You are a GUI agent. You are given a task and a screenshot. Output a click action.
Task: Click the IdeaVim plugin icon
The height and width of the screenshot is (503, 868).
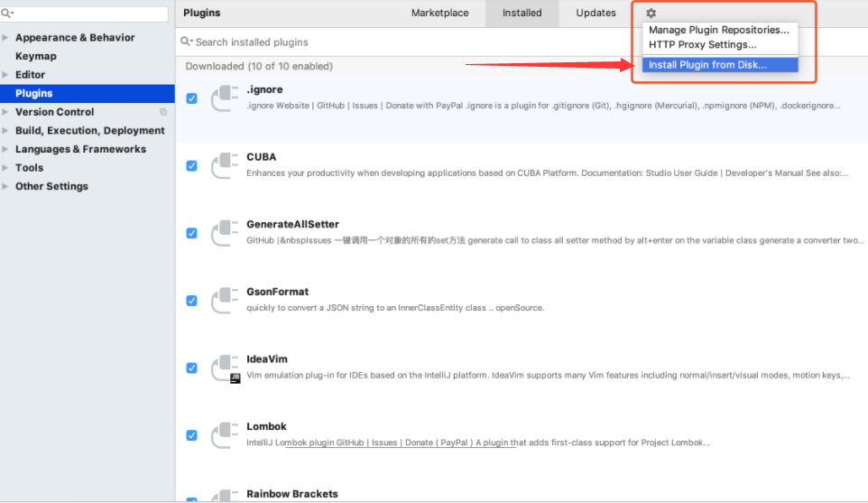click(x=224, y=368)
